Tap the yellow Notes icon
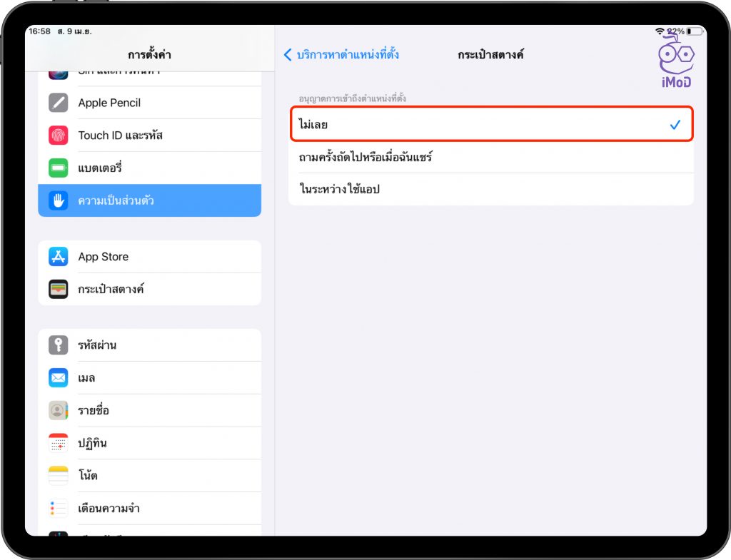The width and height of the screenshot is (731, 560). pos(59,476)
